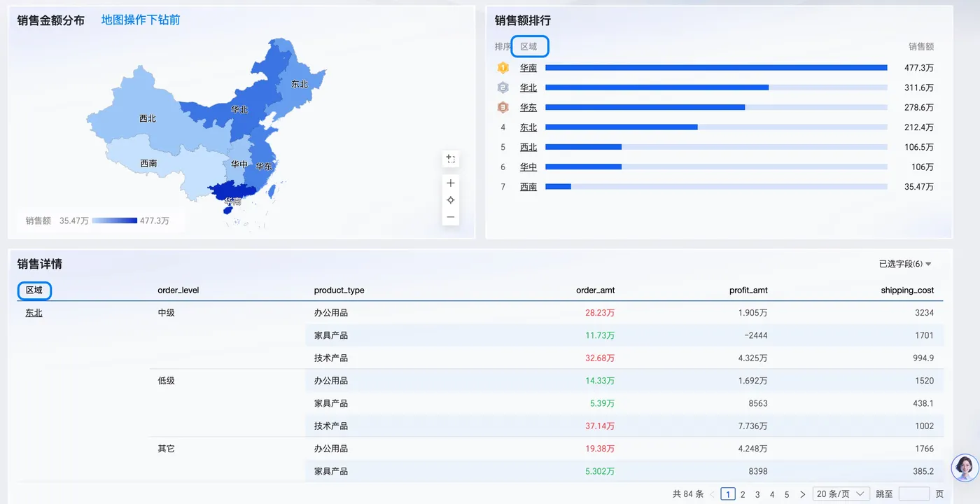Go to page 2 of the table
Viewport: 980px width, 504px height.
pyautogui.click(x=743, y=494)
